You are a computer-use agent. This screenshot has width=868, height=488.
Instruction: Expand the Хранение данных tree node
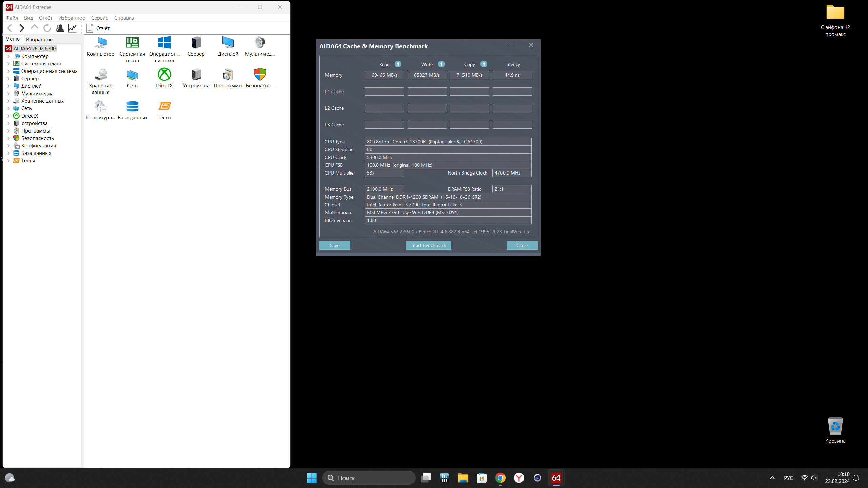click(x=8, y=101)
